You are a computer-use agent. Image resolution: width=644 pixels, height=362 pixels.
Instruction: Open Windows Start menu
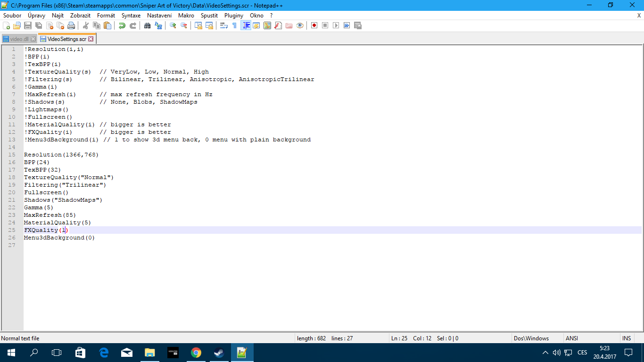11,353
